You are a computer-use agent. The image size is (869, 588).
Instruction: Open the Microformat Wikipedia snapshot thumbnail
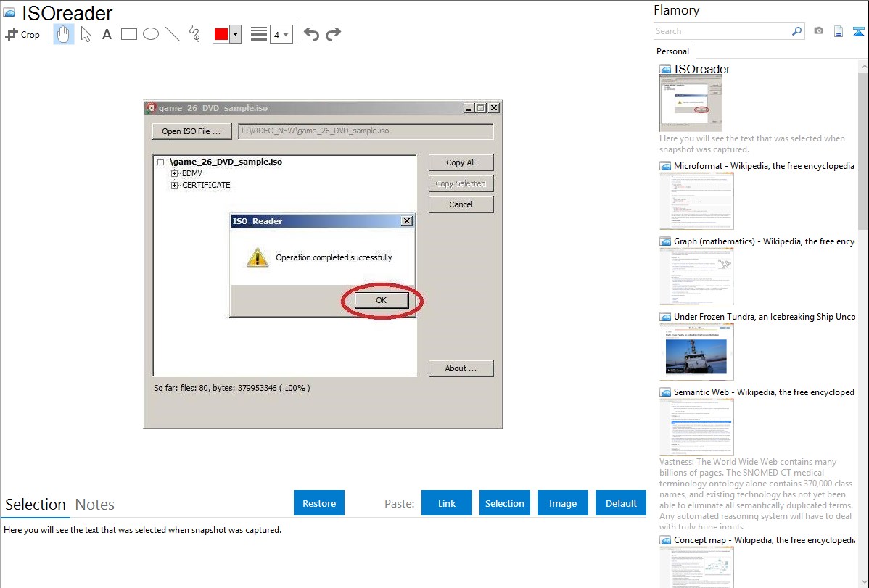[696, 201]
